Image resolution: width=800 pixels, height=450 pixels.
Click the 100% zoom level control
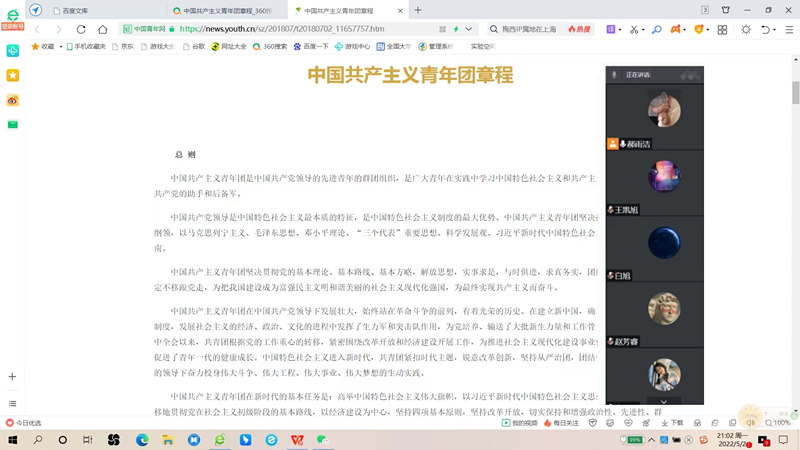click(778, 423)
